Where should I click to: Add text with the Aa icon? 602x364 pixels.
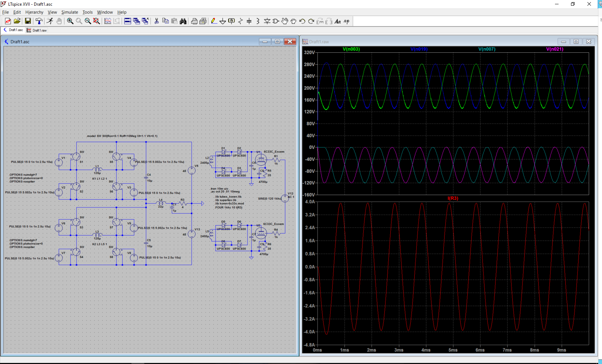338,21
